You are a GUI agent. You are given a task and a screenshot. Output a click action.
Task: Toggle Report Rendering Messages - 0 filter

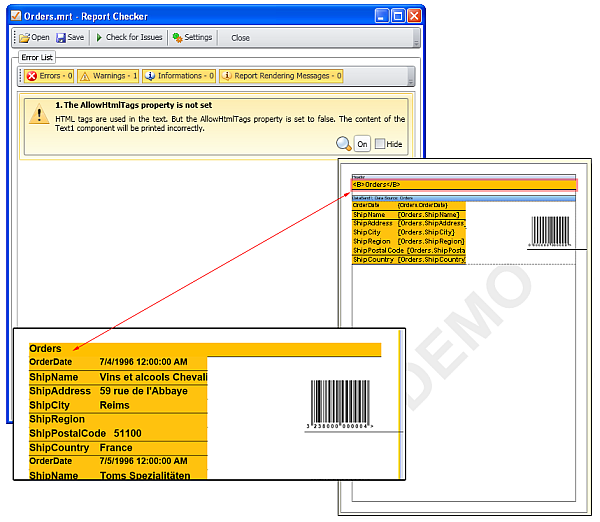click(x=281, y=76)
